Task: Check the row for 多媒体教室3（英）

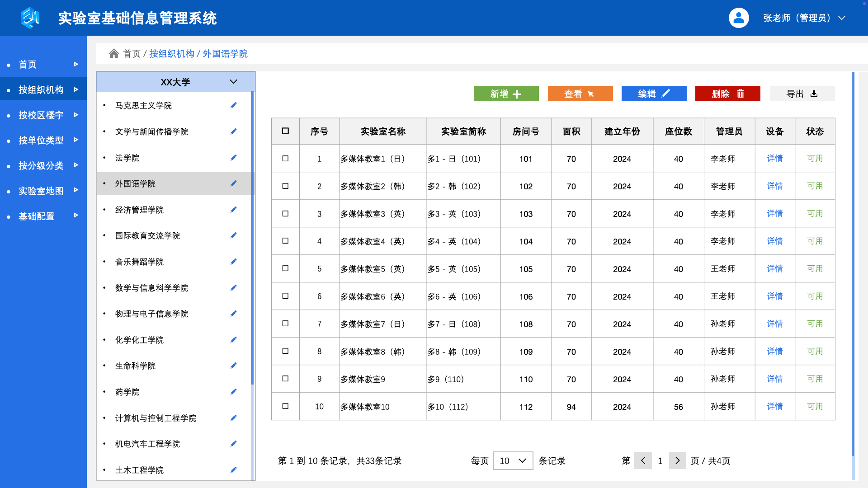Action: [x=285, y=214]
